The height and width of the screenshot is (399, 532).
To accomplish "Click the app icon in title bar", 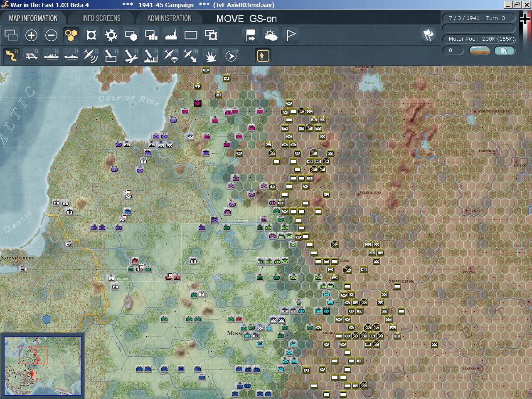I will point(5,5).
